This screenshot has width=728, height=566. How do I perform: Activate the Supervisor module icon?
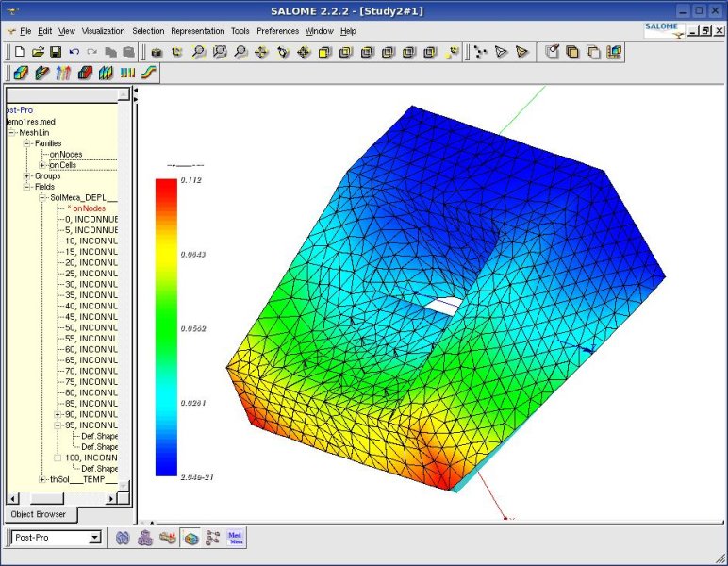212,538
